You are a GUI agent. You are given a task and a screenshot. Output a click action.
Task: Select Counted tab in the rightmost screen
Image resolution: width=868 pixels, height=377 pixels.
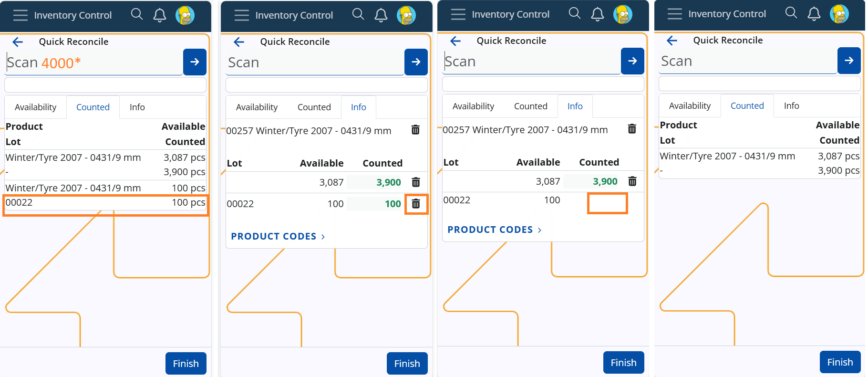pyautogui.click(x=747, y=106)
